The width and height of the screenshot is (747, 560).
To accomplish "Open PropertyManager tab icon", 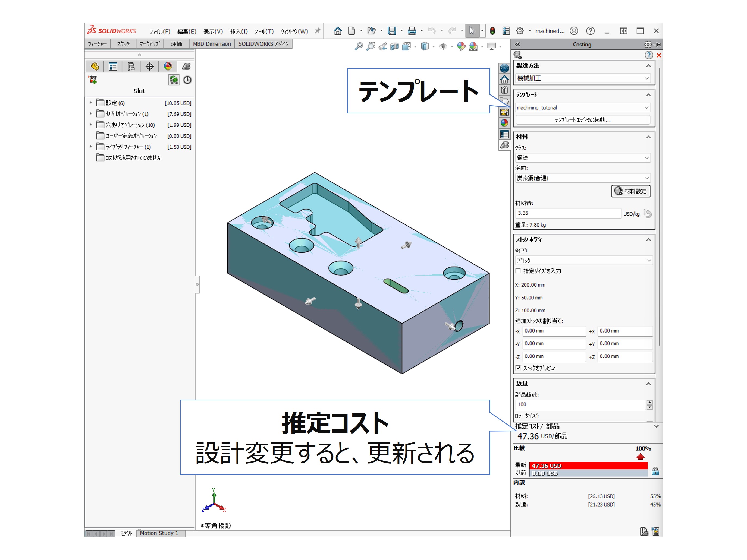I will pos(113,67).
